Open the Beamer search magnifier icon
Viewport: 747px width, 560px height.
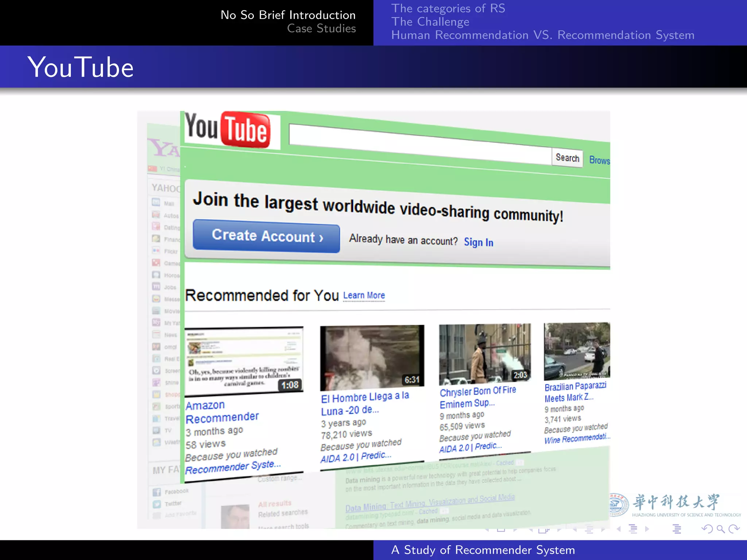[720, 529]
